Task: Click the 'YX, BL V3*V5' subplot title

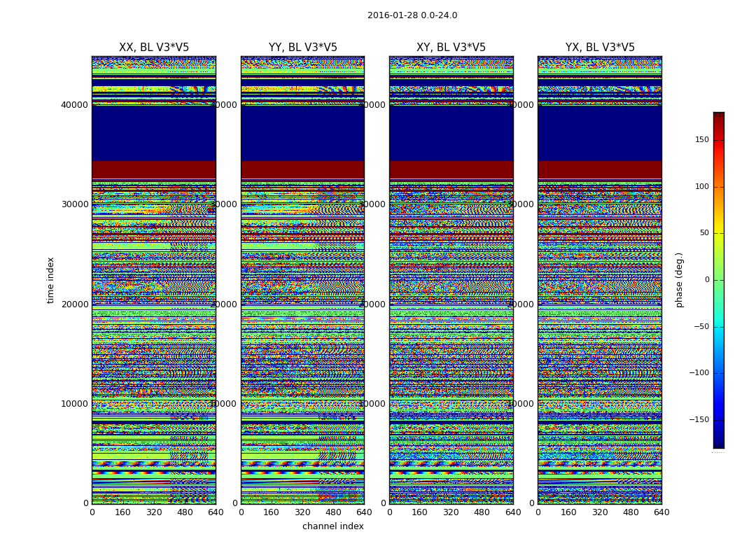Action: [x=600, y=48]
